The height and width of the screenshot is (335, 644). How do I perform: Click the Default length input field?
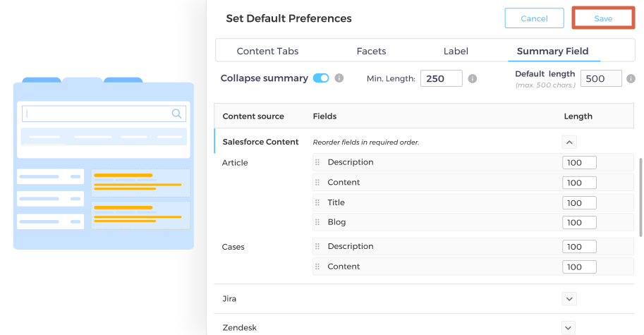coord(600,78)
